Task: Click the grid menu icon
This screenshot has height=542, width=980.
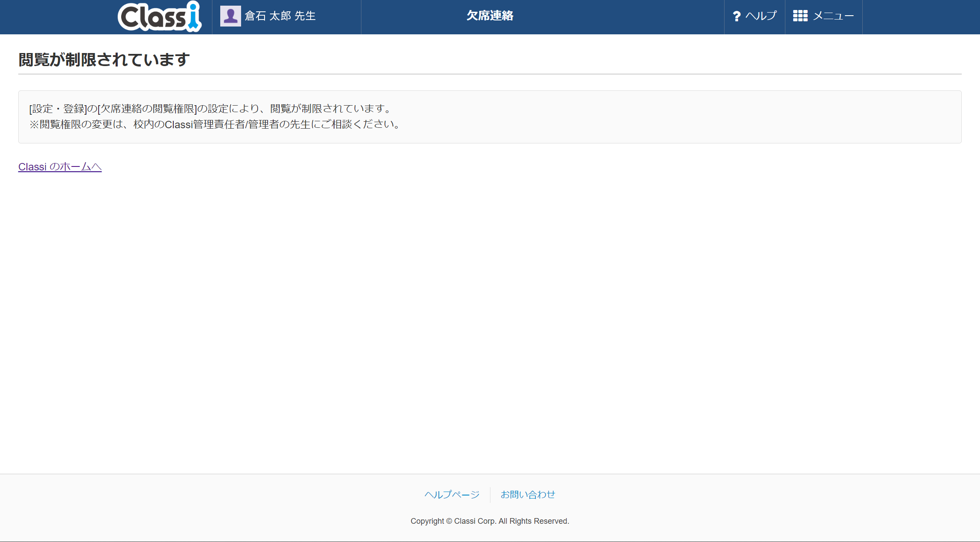Action: tap(800, 16)
